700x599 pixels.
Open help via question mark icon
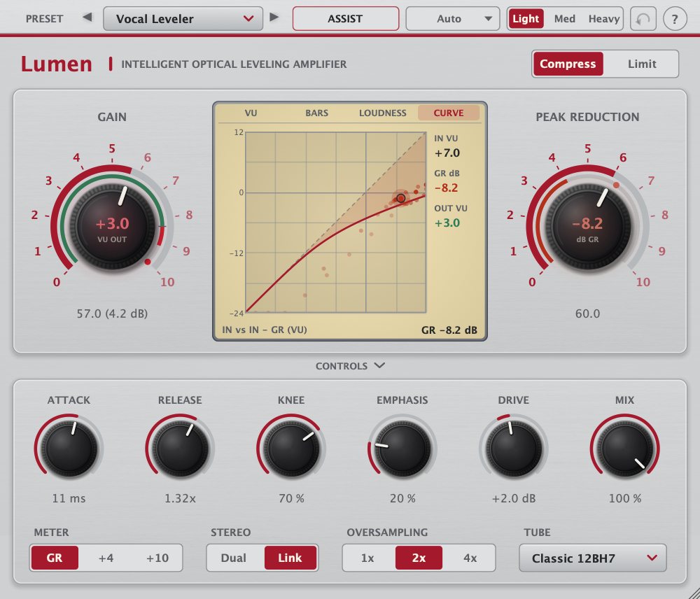[x=675, y=19]
